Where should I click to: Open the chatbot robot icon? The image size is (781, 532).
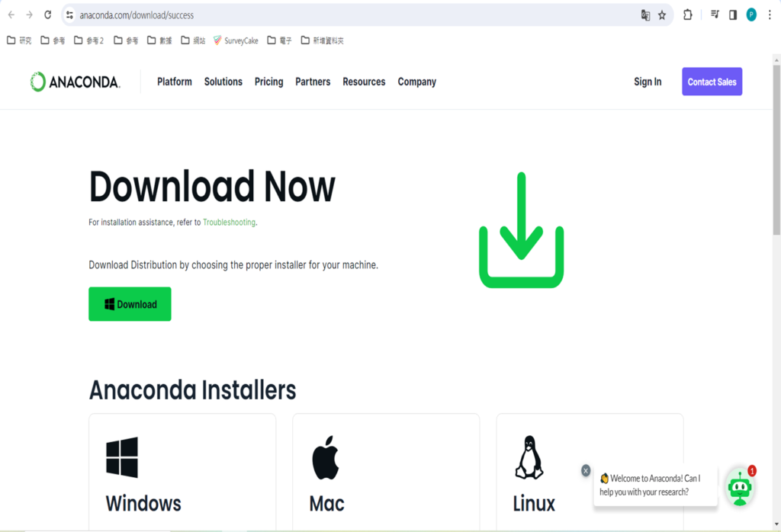tap(740, 488)
